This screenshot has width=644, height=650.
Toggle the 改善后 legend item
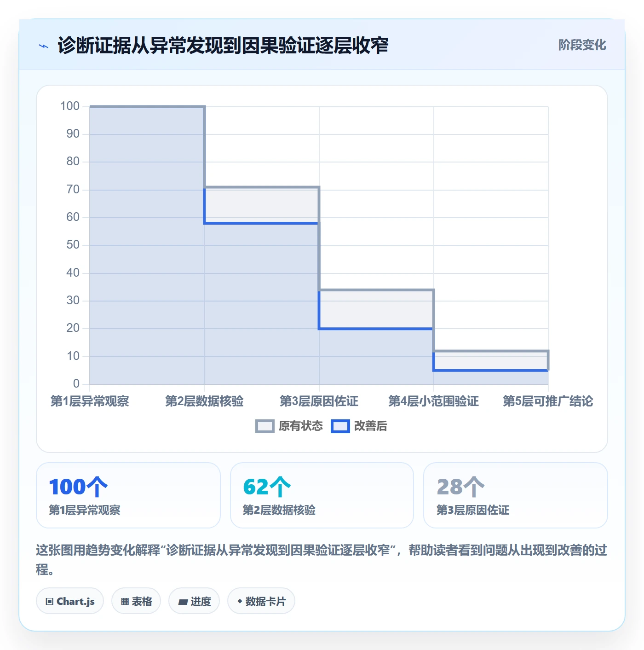coord(359,426)
